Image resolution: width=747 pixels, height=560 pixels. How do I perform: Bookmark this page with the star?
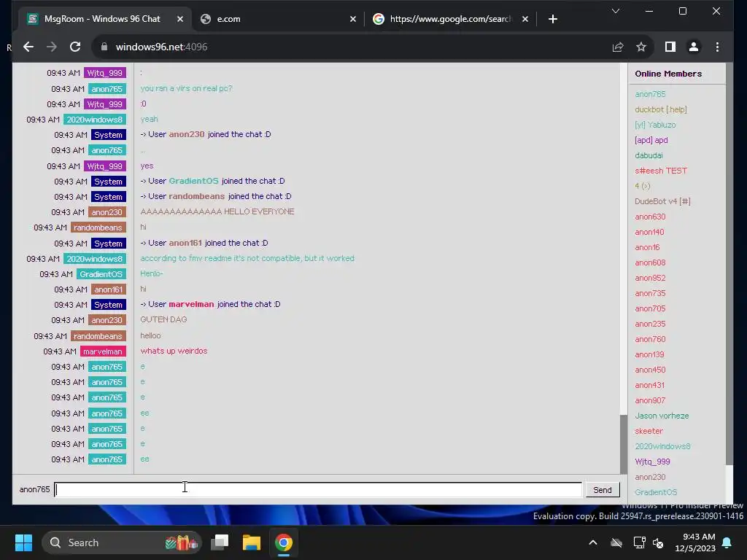point(641,47)
